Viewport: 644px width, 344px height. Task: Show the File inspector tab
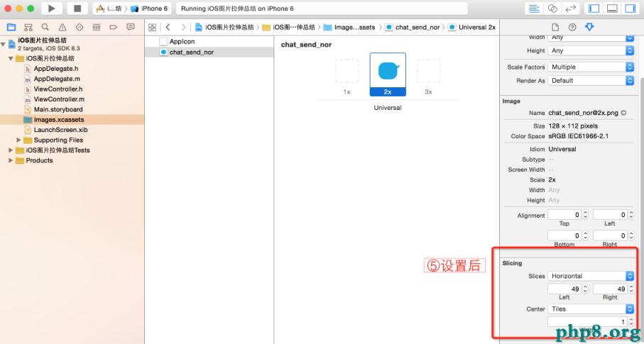point(555,28)
